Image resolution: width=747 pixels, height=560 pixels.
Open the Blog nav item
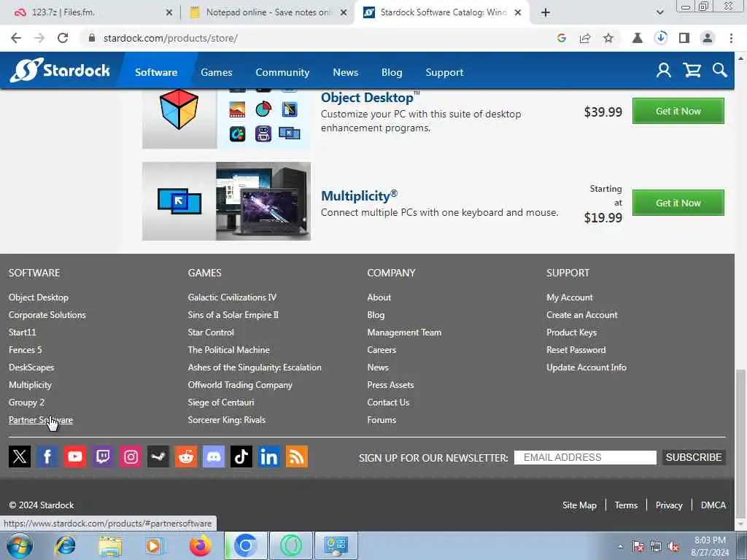pyautogui.click(x=392, y=72)
